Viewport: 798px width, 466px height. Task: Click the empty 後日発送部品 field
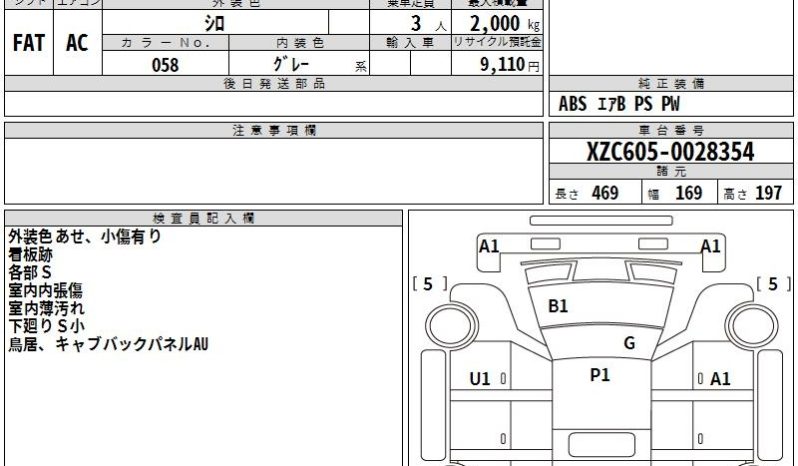(x=274, y=104)
